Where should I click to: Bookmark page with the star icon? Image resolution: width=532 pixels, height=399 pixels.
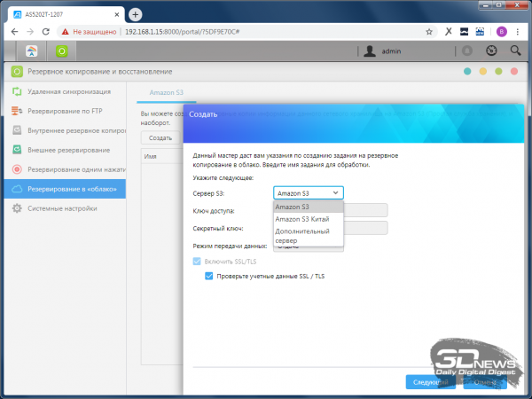[429, 31]
